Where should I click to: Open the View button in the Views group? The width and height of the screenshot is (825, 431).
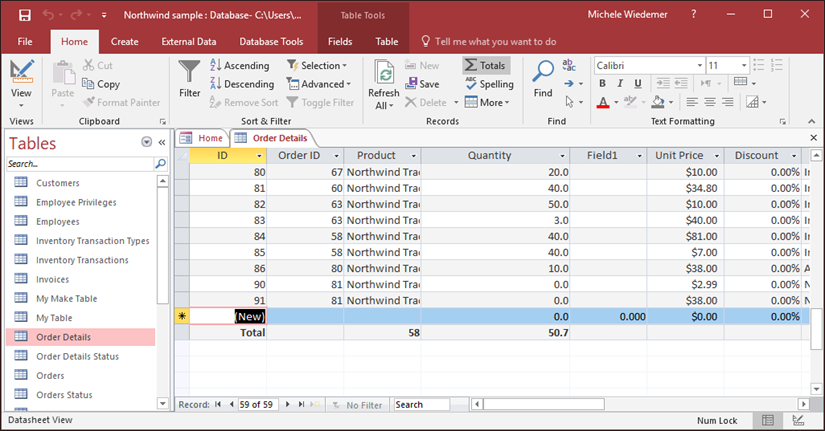click(21, 83)
